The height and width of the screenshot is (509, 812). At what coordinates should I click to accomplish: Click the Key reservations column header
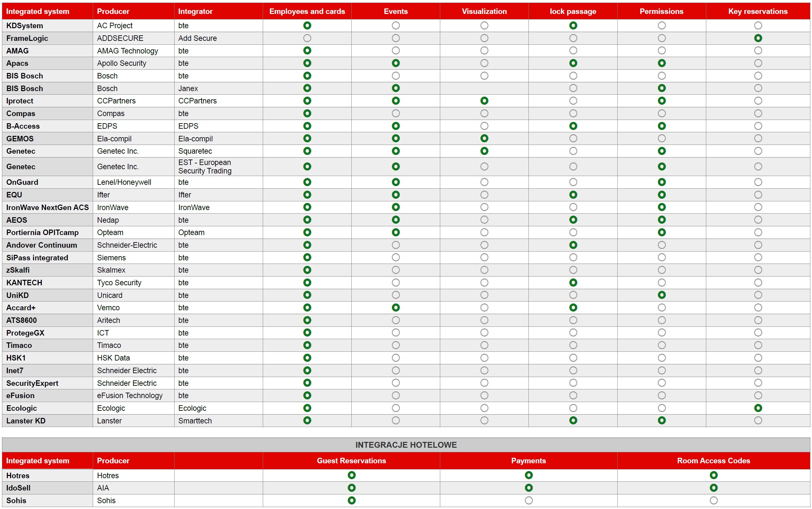758,11
